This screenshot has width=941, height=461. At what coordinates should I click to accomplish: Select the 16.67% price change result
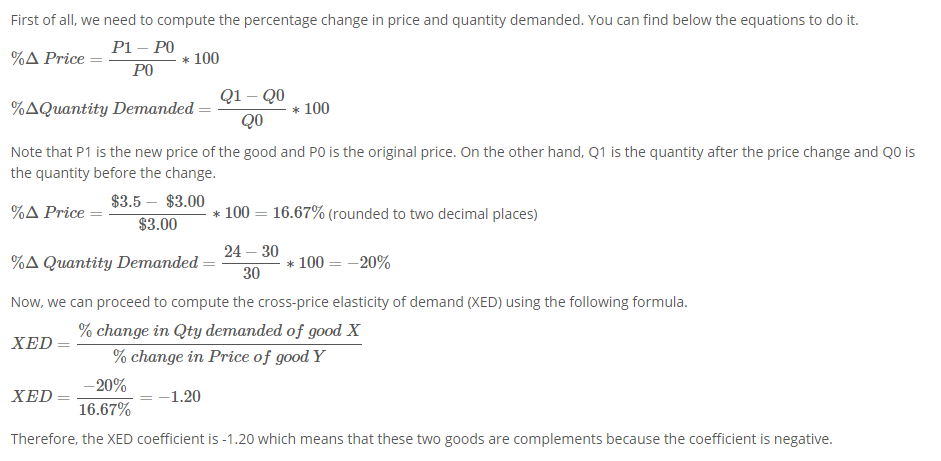pyautogui.click(x=298, y=213)
